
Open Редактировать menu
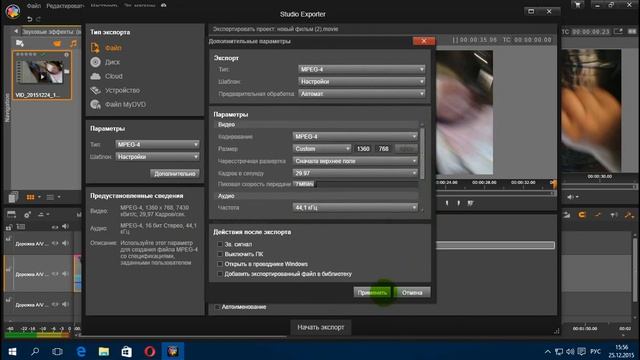point(65,6)
